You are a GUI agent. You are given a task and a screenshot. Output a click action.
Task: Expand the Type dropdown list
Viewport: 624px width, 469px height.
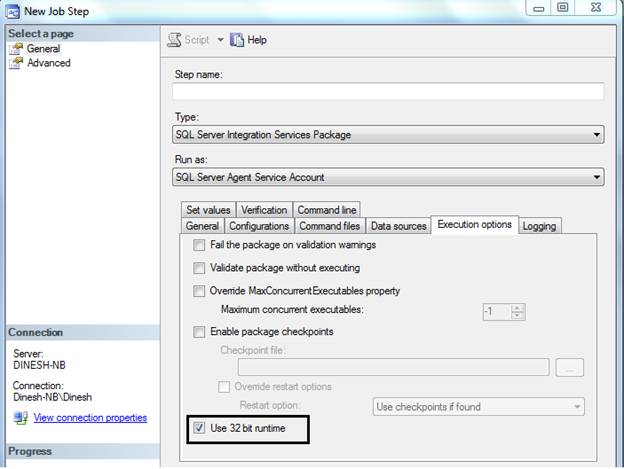596,135
